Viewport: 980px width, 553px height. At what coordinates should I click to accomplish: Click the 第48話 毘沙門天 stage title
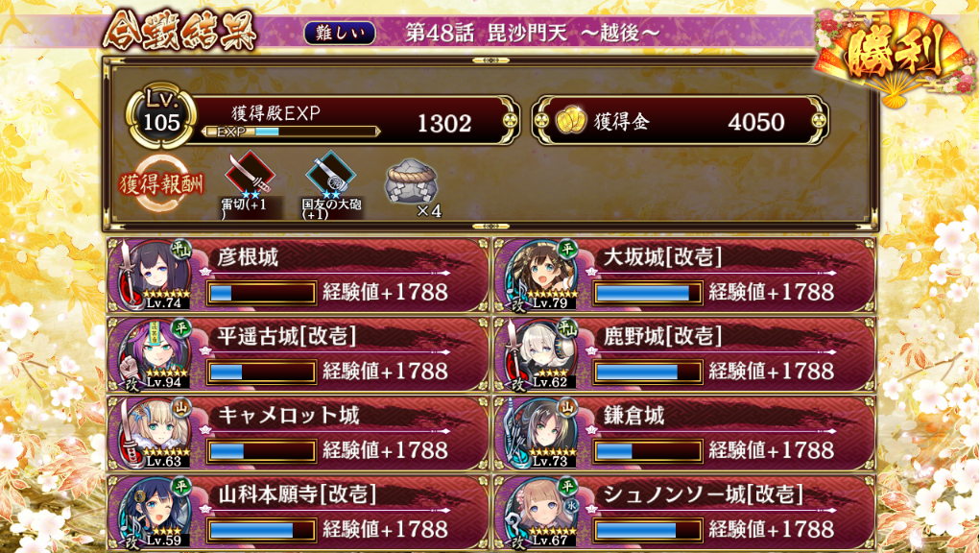[x=533, y=33]
